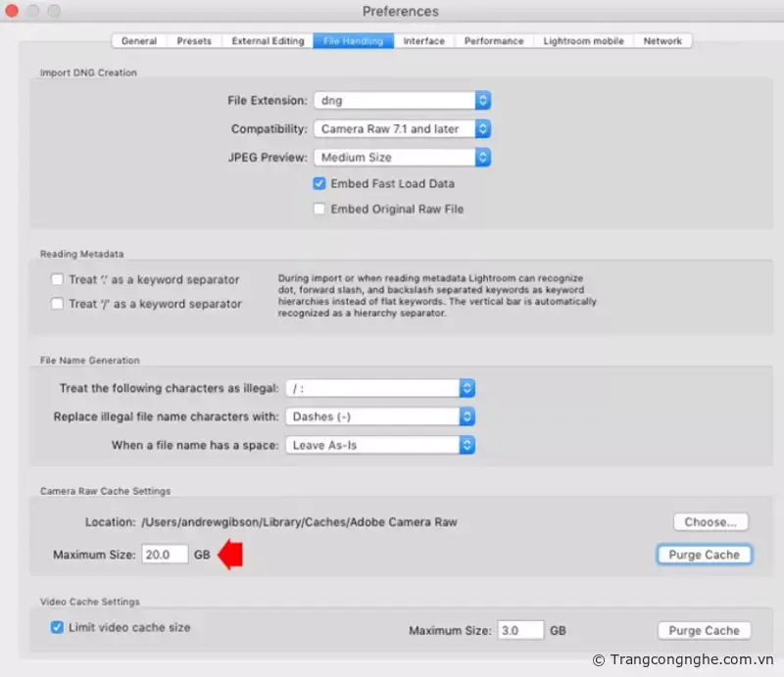This screenshot has height=677, width=784.
Task: Click Camera Raw Maximum Size field
Action: coord(165,555)
